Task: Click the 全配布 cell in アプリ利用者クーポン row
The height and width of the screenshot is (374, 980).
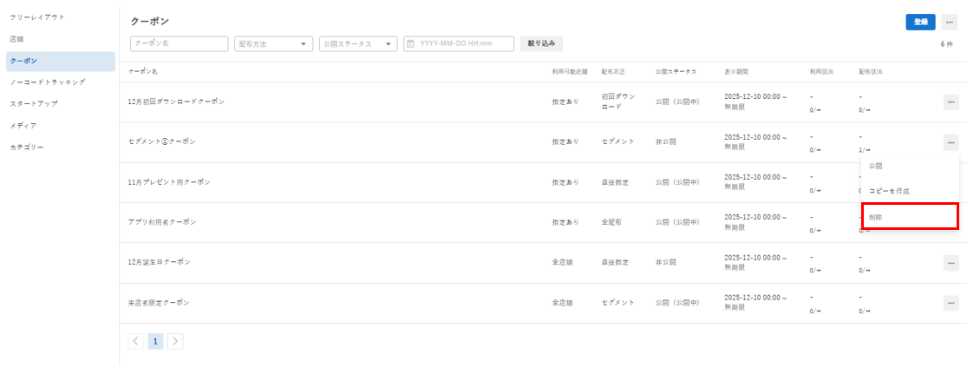Action: 611,222
